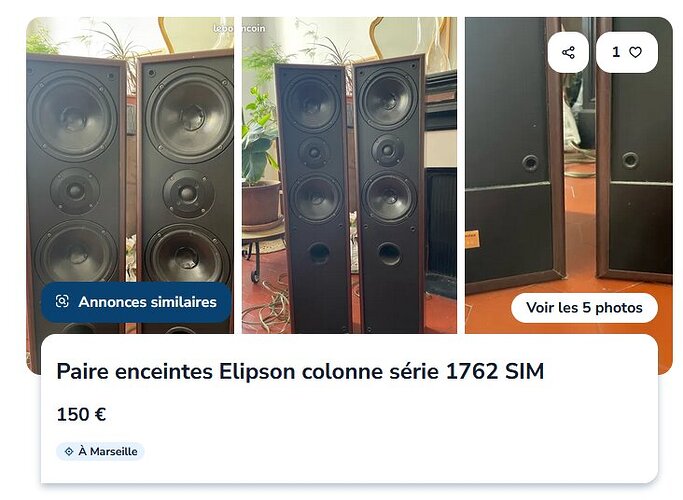Add listing to favorites with heart icon
The width and height of the screenshot is (683, 500).
pos(636,52)
